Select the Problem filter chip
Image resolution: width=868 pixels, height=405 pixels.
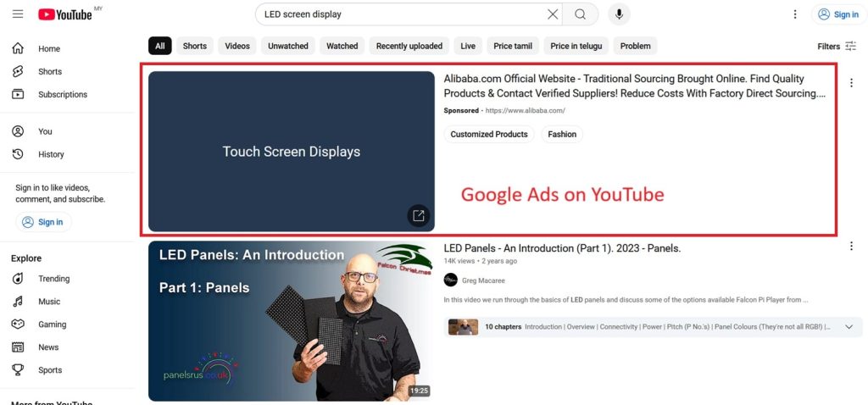pyautogui.click(x=636, y=46)
